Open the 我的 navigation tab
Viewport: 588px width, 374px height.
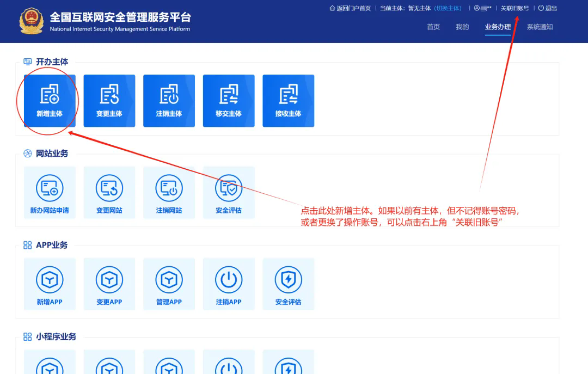click(462, 27)
